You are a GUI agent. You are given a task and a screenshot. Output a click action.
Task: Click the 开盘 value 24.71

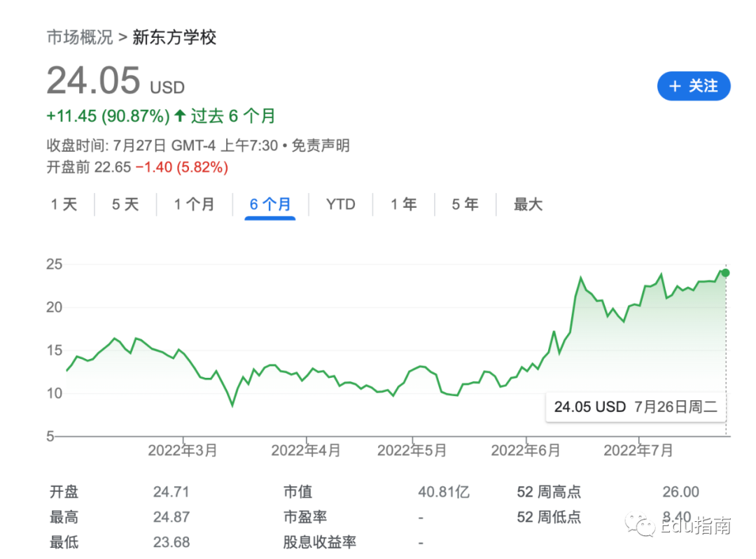[171, 492]
